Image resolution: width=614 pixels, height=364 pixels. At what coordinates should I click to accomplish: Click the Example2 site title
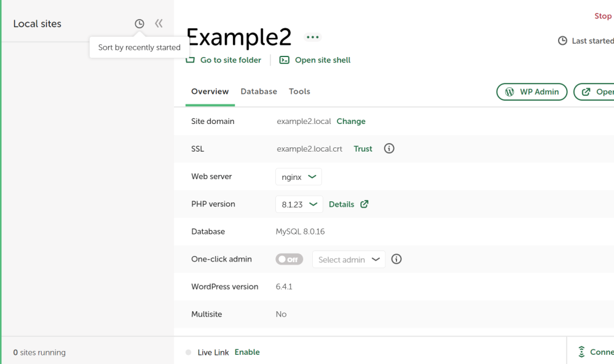239,37
